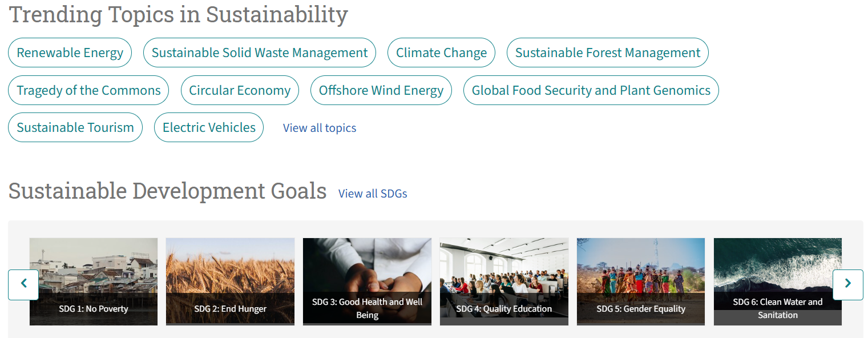Click the View all topics link
This screenshot has width=868, height=338.
pos(319,127)
